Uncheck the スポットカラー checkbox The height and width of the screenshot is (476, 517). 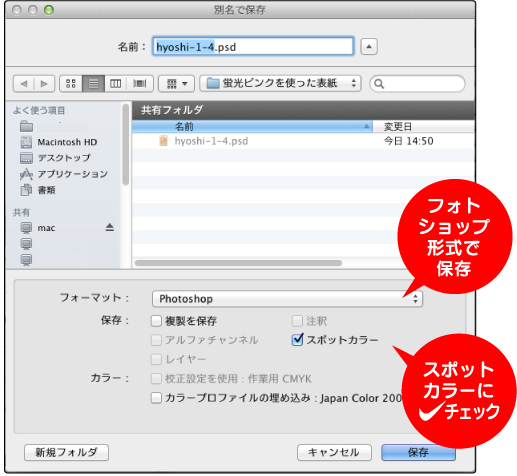297,340
